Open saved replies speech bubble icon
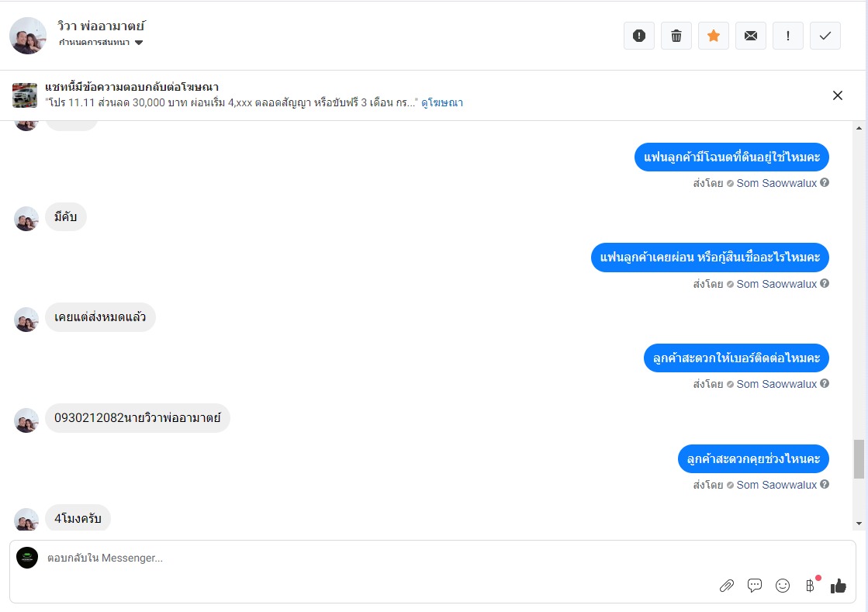Image resolution: width=868 pixels, height=612 pixels. click(755, 586)
